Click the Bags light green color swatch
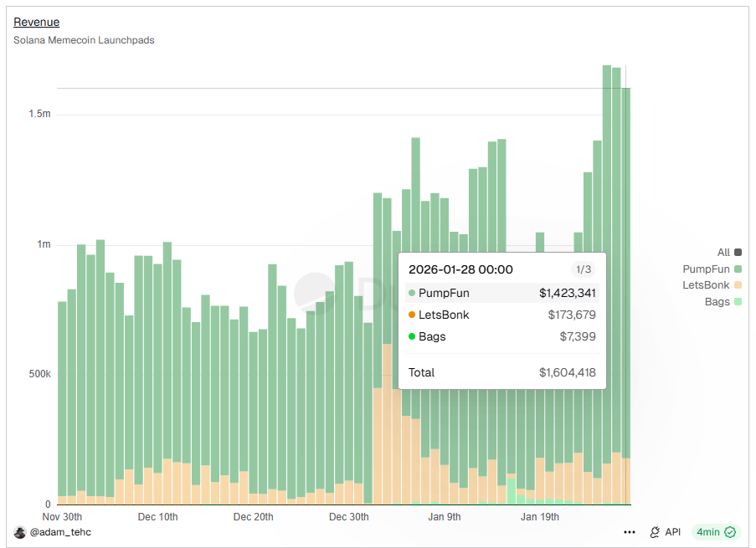 click(x=738, y=302)
